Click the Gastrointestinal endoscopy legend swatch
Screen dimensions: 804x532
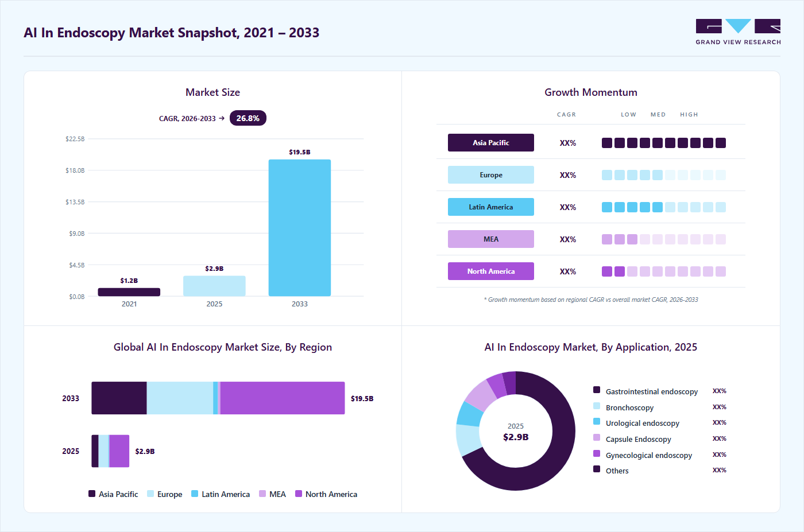pos(597,390)
